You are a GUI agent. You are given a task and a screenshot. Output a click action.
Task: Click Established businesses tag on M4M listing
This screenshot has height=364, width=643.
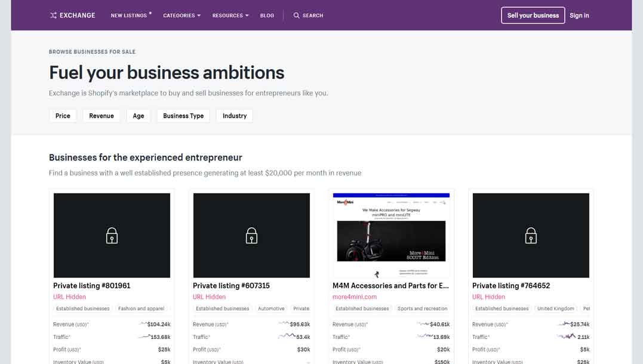click(x=362, y=309)
